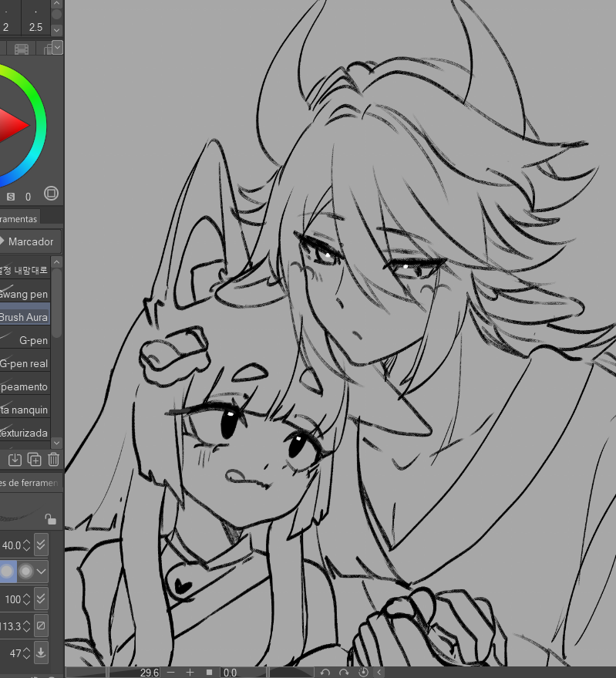
Task: Pick a hue on the color wheel ring
Action: coord(41,126)
